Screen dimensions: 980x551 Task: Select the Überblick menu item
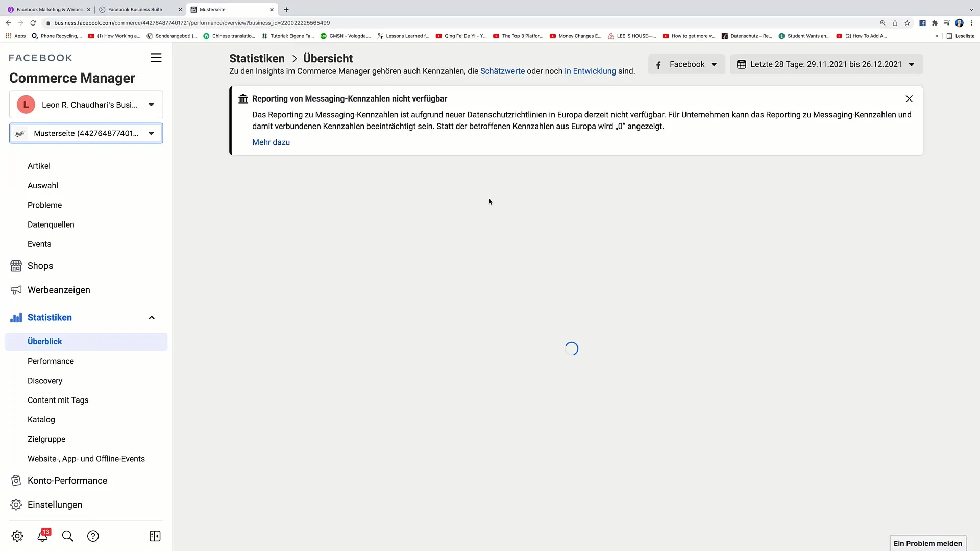click(44, 342)
